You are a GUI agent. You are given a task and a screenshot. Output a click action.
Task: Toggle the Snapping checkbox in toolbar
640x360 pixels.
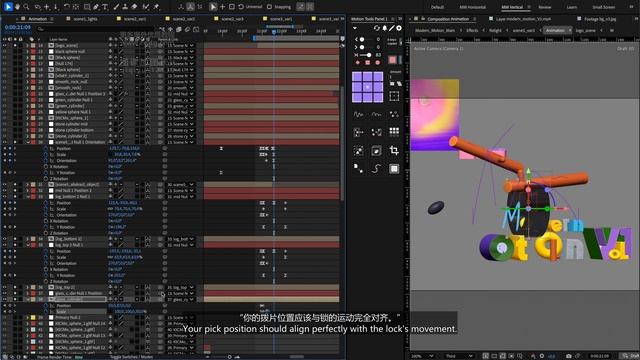click(x=269, y=7)
